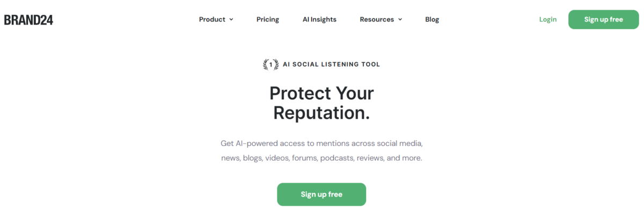Visit the Blog link
Image resolution: width=644 pixels, height=217 pixels.
point(432,19)
